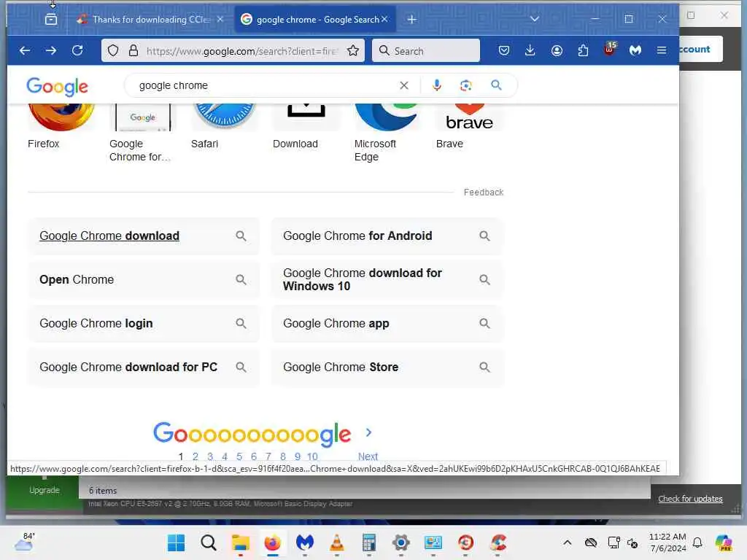This screenshot has height=560, width=747.
Task: Open File Explorer from the taskbar
Action: (240, 542)
